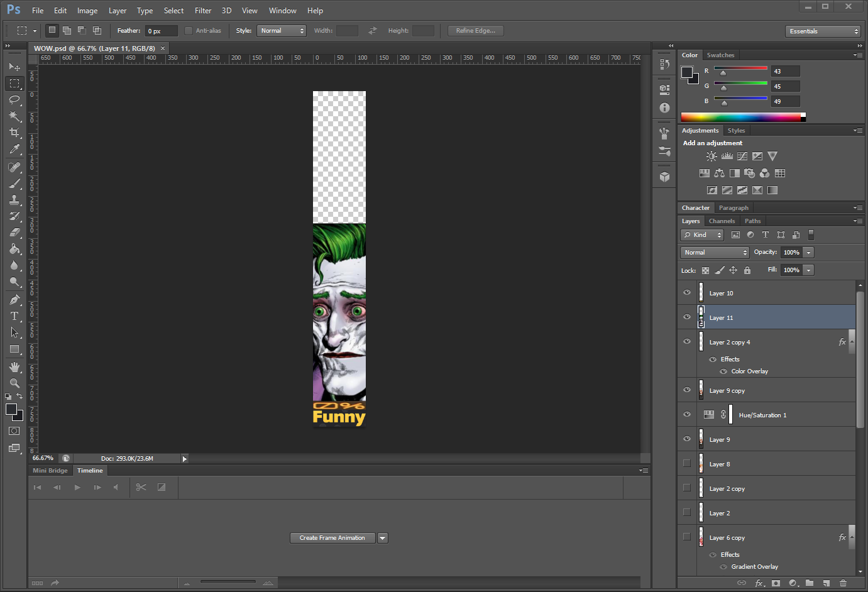
Task: Click the foreground color swatch in toolbar
Action: (11, 410)
